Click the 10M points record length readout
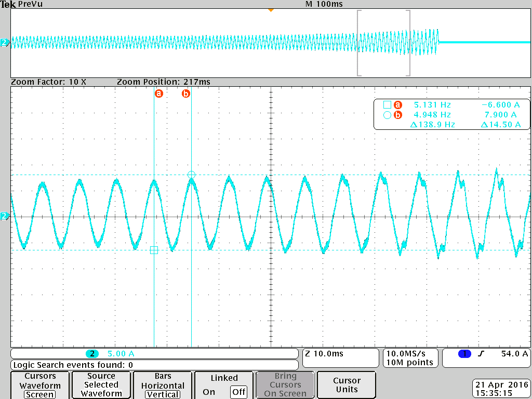Screen dimensions: 532x399 [410, 363]
